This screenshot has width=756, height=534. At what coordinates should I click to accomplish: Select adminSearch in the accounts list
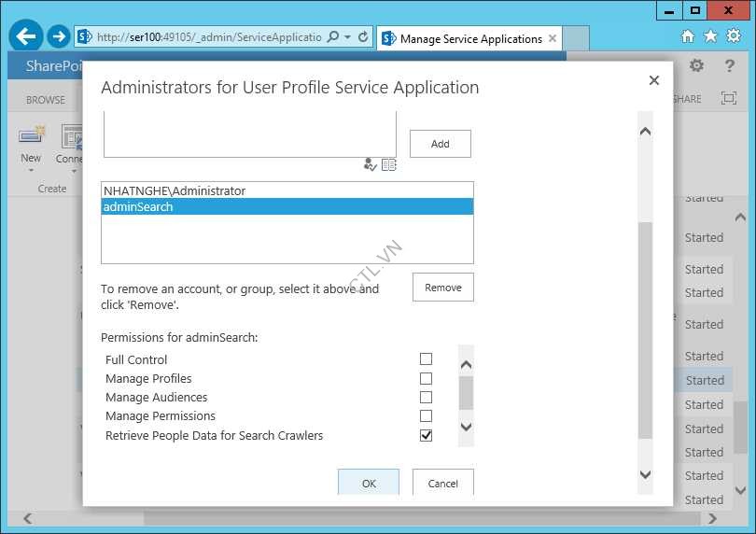click(x=287, y=207)
